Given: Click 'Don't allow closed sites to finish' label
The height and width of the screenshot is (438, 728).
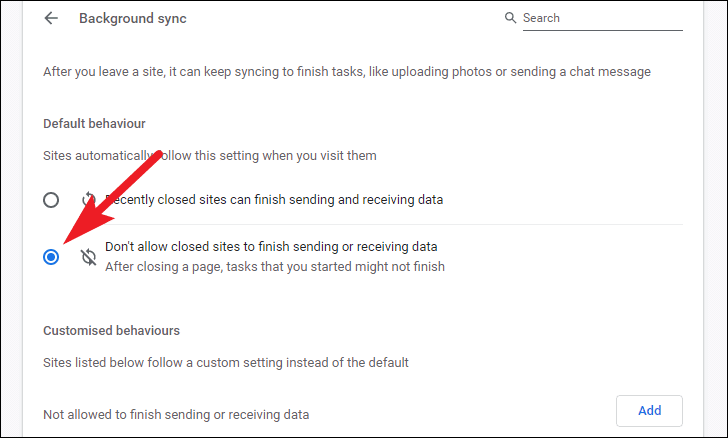Looking at the screenshot, I should pos(271,247).
